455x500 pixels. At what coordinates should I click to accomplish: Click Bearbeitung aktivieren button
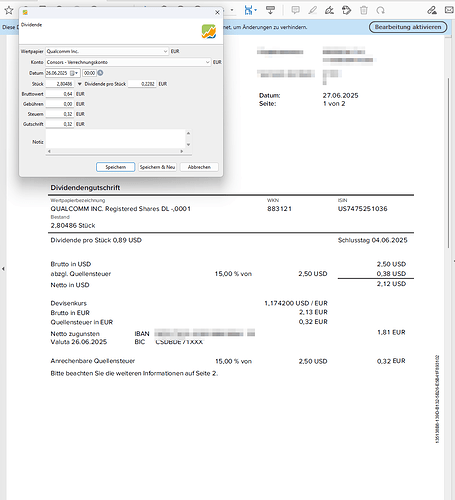tap(408, 27)
